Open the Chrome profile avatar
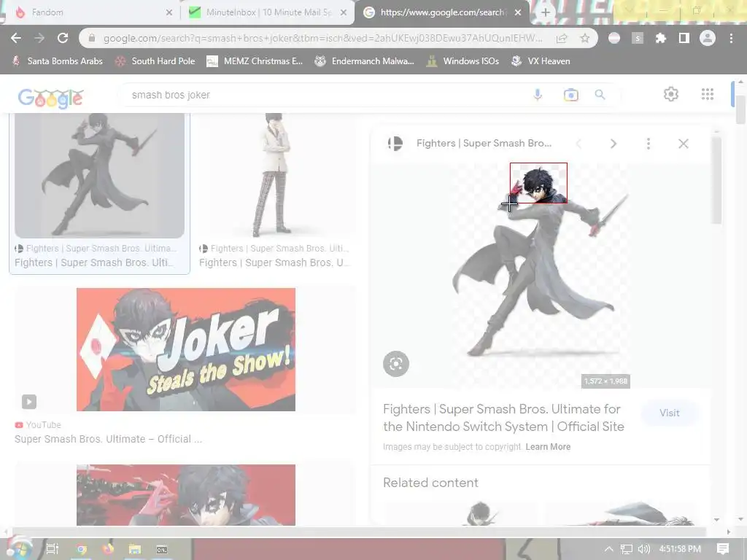This screenshot has height=560, width=747. pyautogui.click(x=708, y=38)
